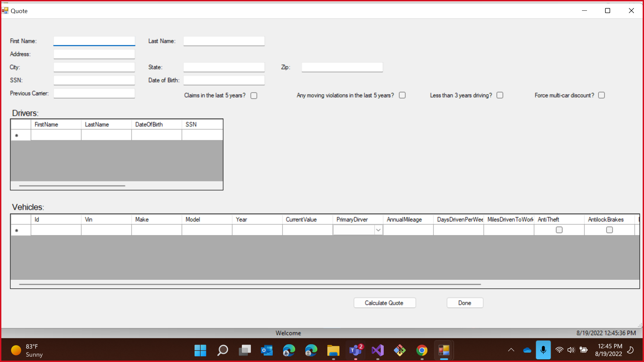Open the PrimaryDirver dropdown in Vehicles grid
Viewport: 644px width, 362px height.
[x=378, y=230]
